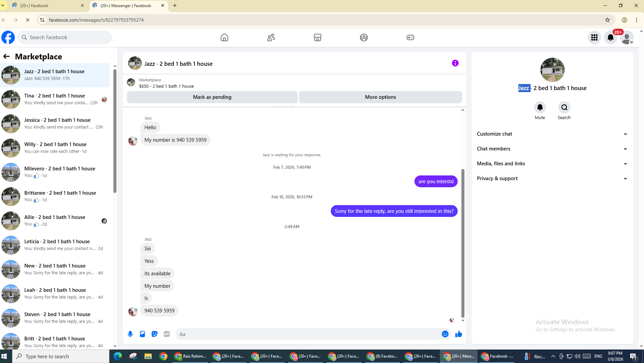Click the message 'My number is 940 539 5959'
Image resolution: width=644 pixels, height=363 pixels.
coord(176,140)
